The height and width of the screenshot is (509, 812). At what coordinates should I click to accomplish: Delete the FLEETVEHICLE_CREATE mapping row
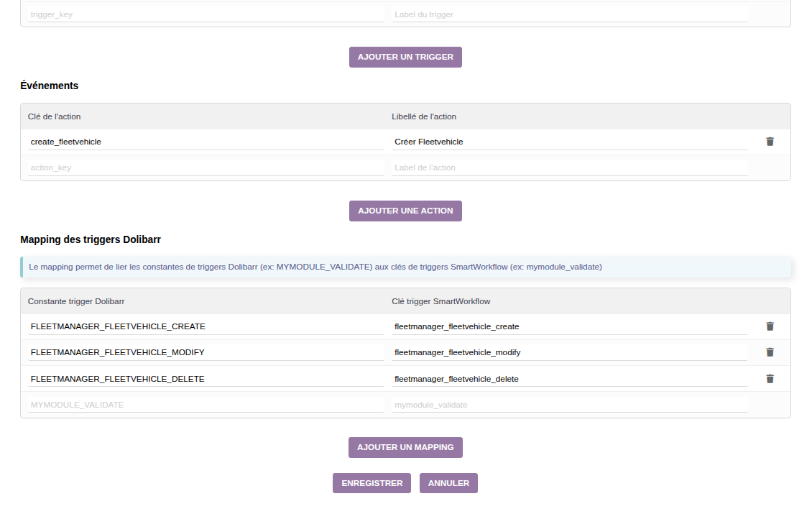tap(770, 326)
